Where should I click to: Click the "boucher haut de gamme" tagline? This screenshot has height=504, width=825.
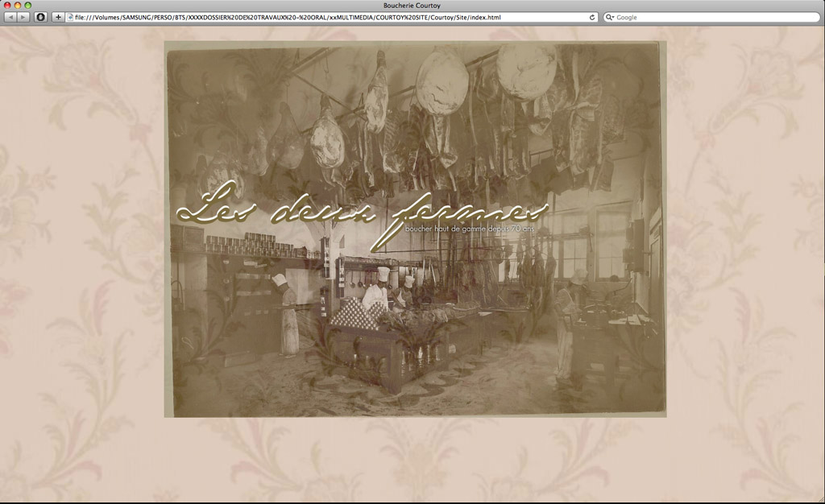point(469,229)
